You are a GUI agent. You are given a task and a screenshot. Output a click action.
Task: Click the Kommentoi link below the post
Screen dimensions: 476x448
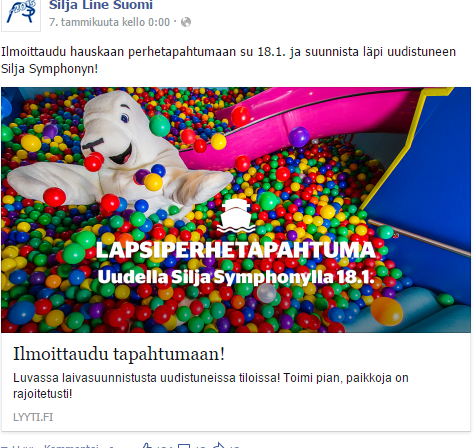[72, 446]
